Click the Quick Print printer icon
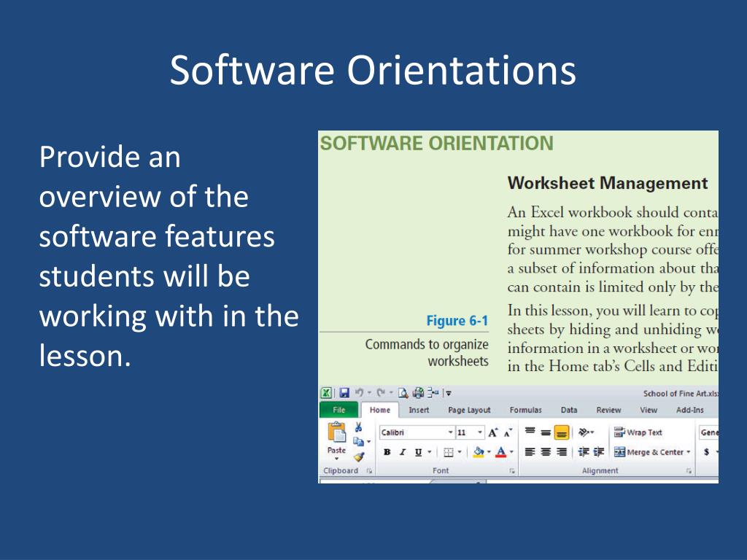The image size is (747, 560). pyautogui.click(x=418, y=393)
